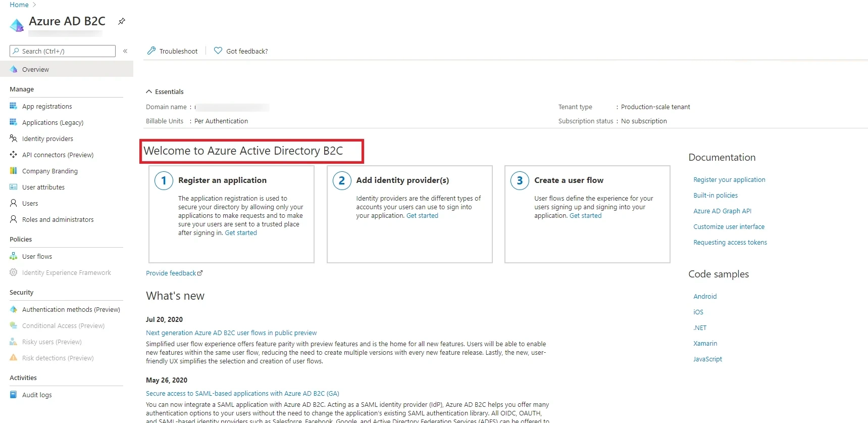This screenshot has height=423, width=868.
Task: Open App registrations
Action: tap(47, 106)
